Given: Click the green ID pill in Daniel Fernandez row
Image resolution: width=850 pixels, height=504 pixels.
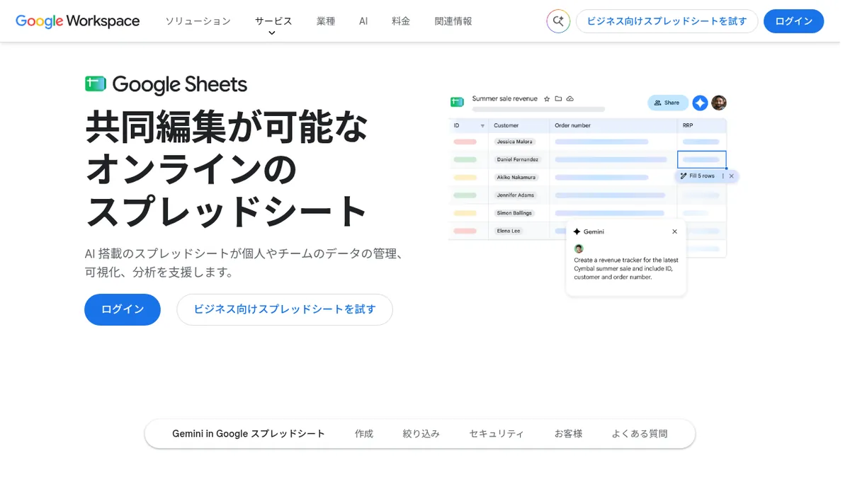Looking at the screenshot, I should (465, 159).
